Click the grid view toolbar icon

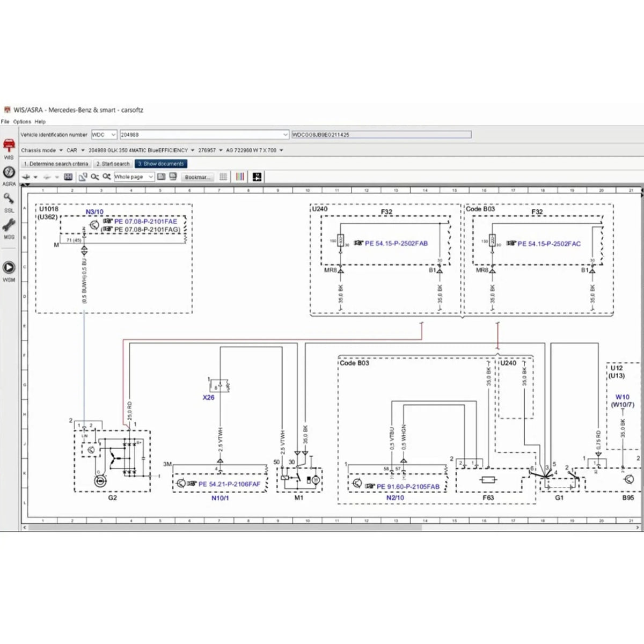tap(223, 177)
